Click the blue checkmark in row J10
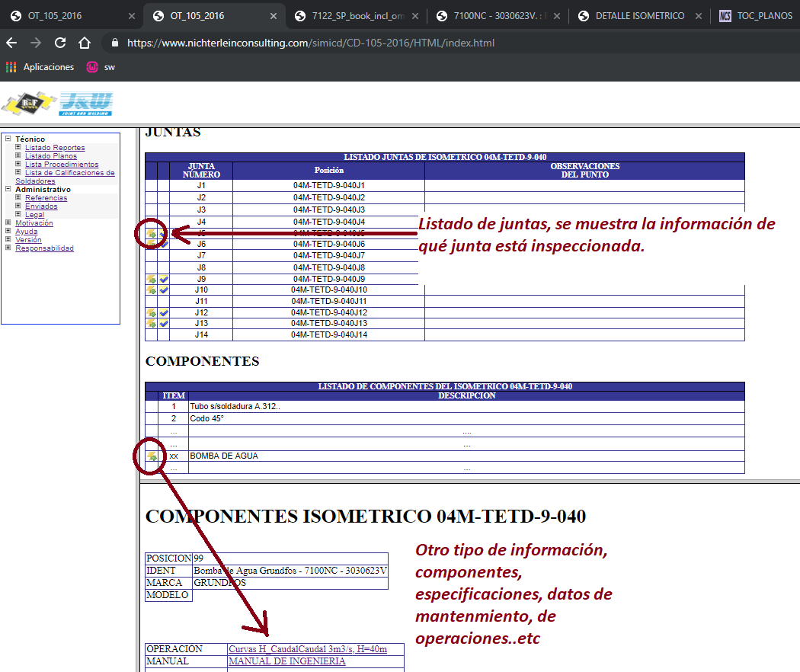 (163, 290)
